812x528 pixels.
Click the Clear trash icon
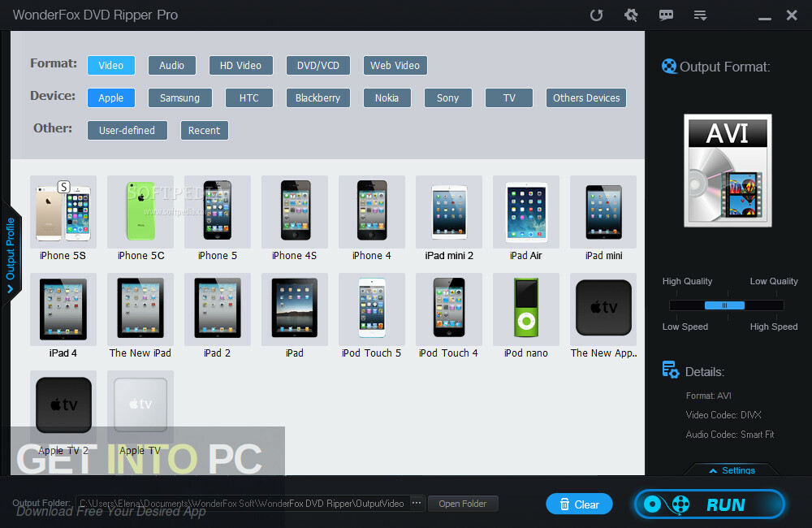tap(564, 504)
